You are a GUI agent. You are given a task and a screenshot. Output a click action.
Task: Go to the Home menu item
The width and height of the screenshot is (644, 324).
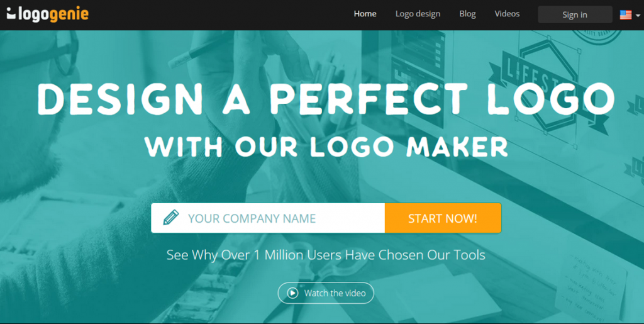(x=365, y=14)
